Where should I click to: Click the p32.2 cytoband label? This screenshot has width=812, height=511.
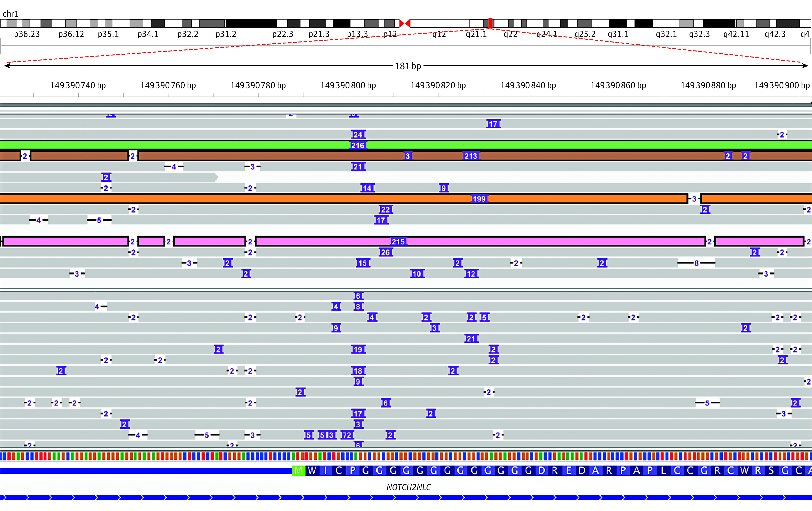tap(188, 34)
